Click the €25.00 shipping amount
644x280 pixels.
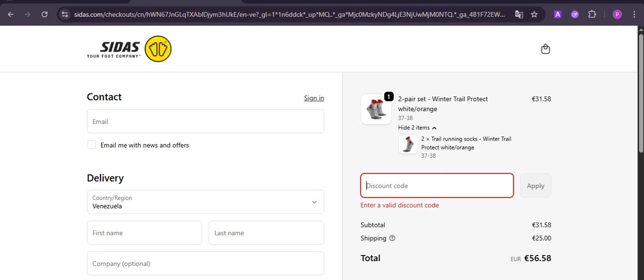pyautogui.click(x=541, y=238)
